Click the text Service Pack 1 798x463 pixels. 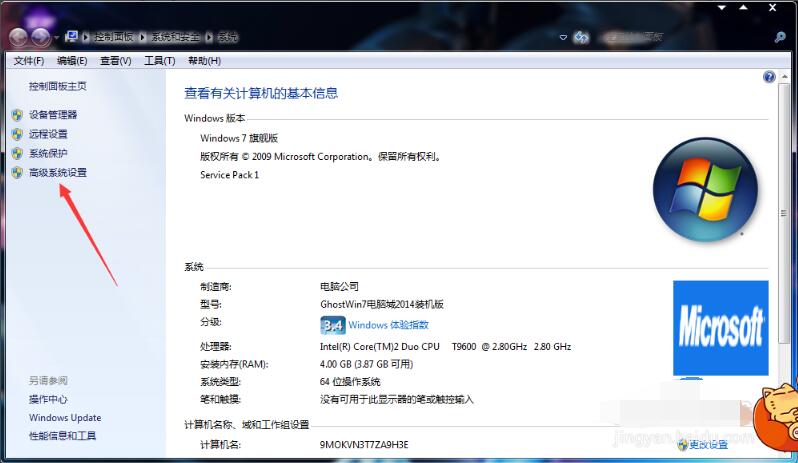(x=230, y=175)
